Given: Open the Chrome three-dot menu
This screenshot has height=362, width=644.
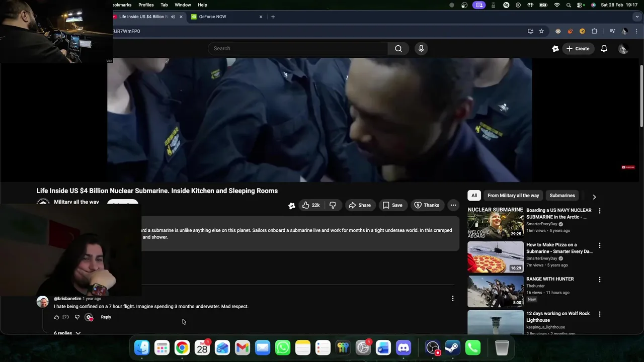Looking at the screenshot, I should [636, 31].
